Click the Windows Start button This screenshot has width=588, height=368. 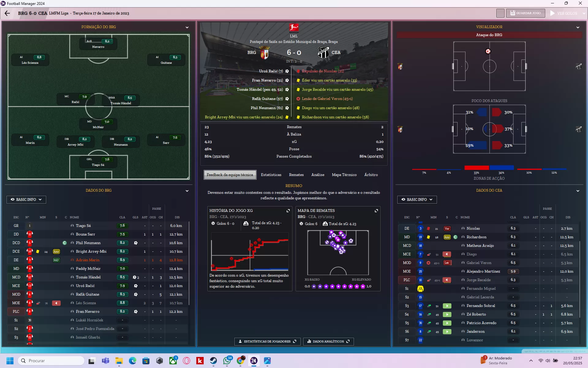click(10, 361)
